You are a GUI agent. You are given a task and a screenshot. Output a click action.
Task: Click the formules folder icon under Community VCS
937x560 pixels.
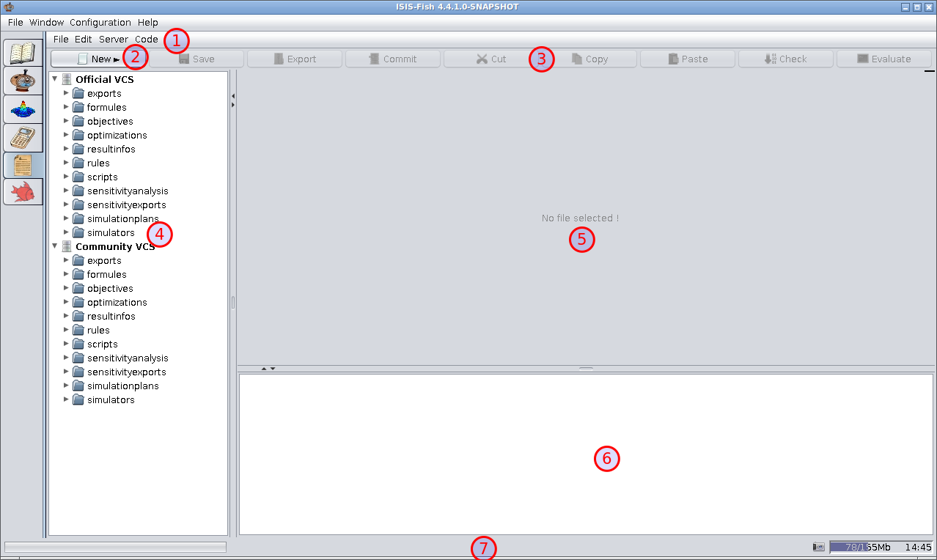[x=78, y=274]
